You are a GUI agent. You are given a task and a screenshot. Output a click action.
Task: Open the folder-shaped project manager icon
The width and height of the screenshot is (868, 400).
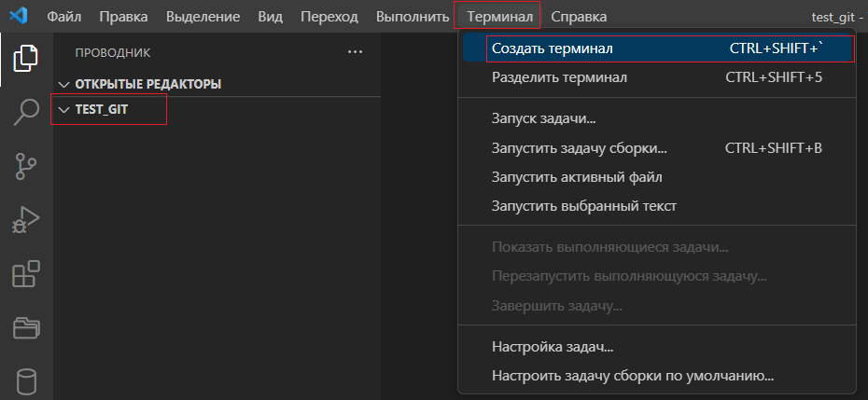coord(26,327)
